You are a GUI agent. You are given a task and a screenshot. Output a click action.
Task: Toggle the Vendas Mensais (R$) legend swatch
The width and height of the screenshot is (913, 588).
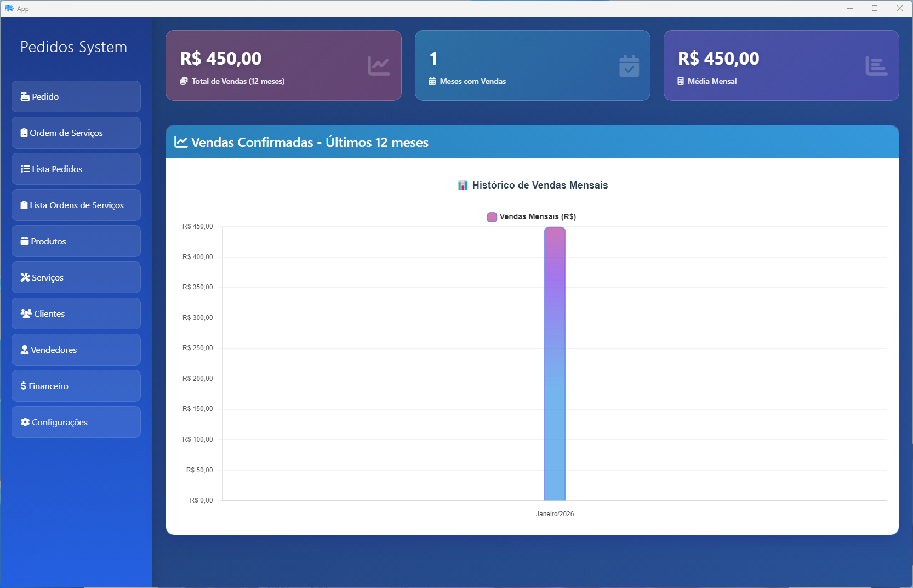pos(492,217)
